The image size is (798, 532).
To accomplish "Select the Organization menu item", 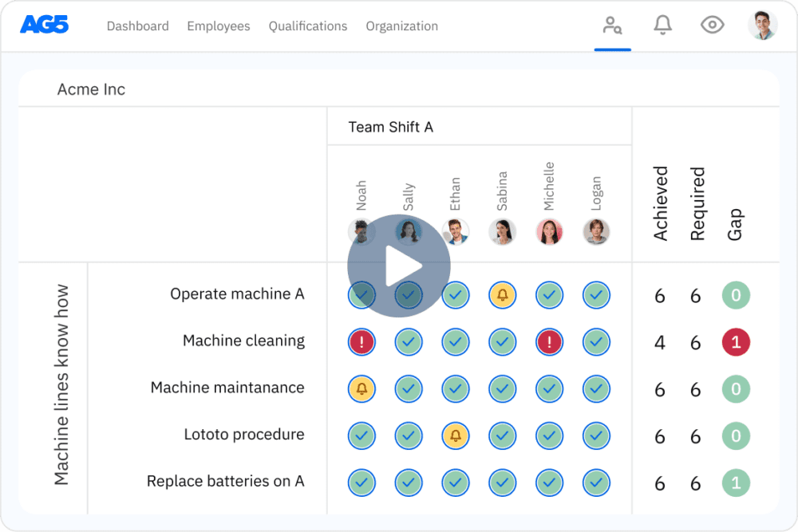I will [401, 26].
